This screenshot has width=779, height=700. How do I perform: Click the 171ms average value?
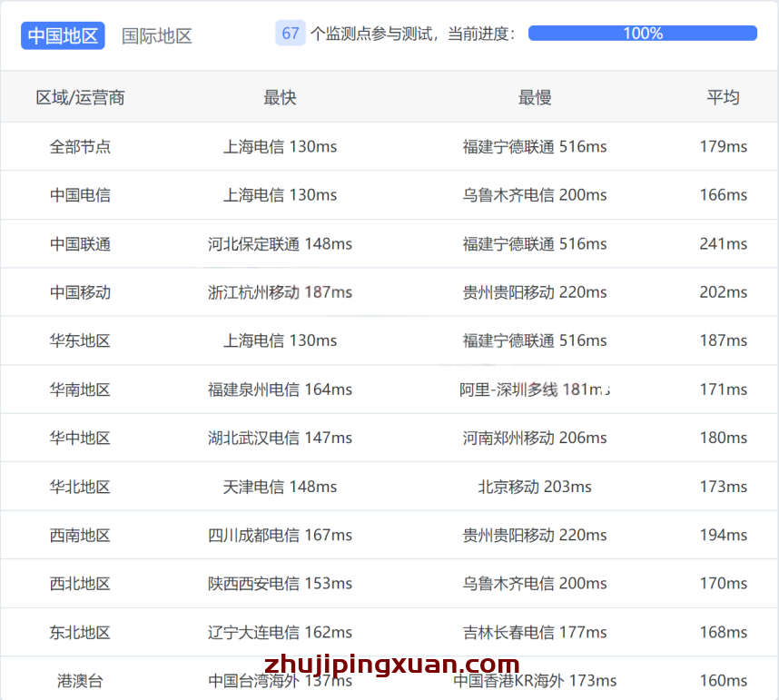724,389
